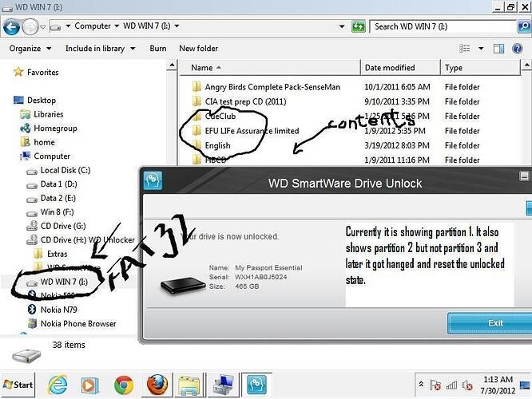Select Data 2 (E:) drive

tap(51, 198)
